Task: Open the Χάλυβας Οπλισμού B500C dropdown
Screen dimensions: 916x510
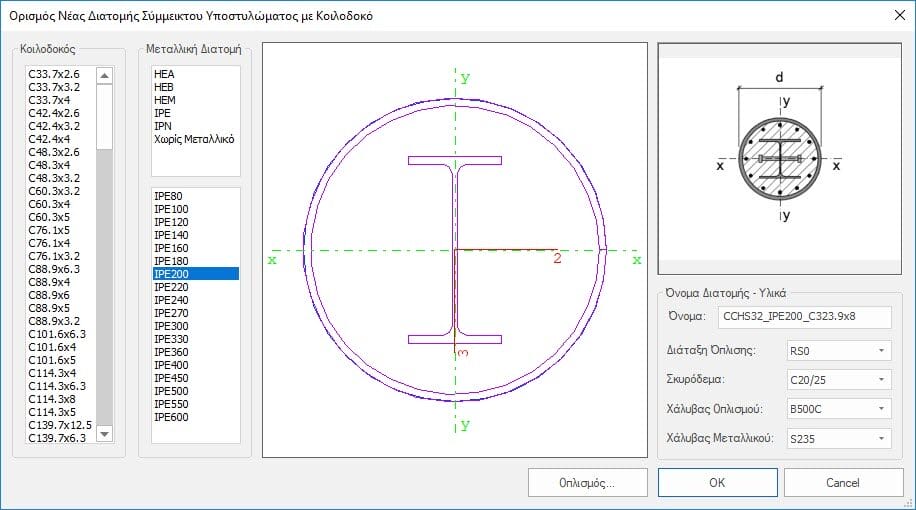Action: pos(837,409)
